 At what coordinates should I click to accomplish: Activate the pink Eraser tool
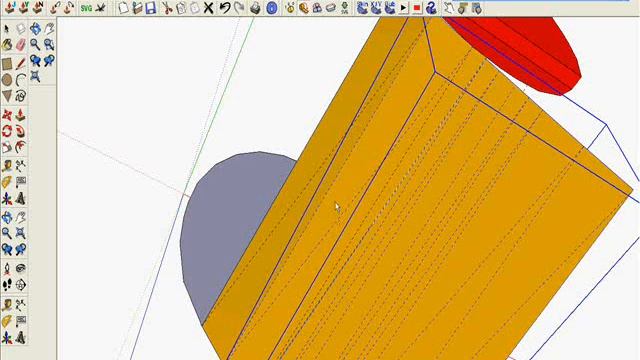pyautogui.click(x=20, y=45)
